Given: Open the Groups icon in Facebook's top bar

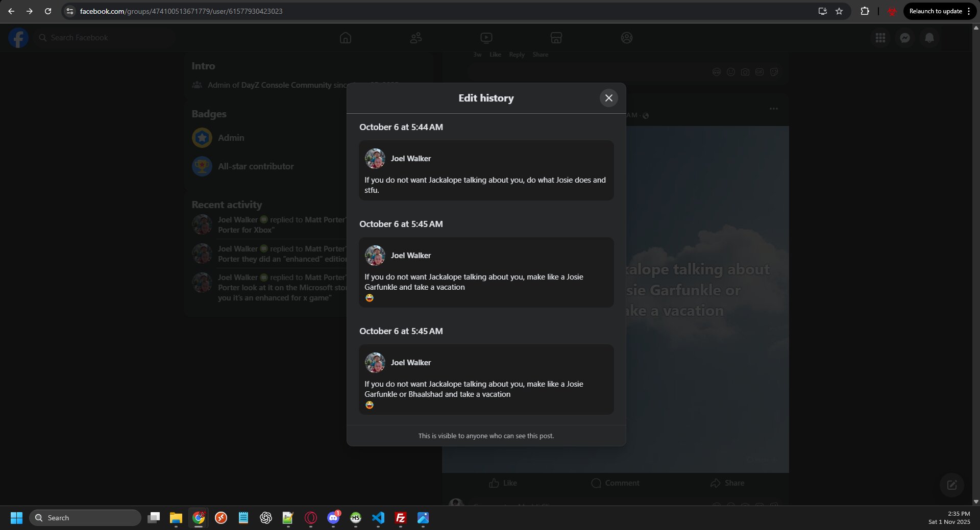Looking at the screenshot, I should (x=627, y=38).
